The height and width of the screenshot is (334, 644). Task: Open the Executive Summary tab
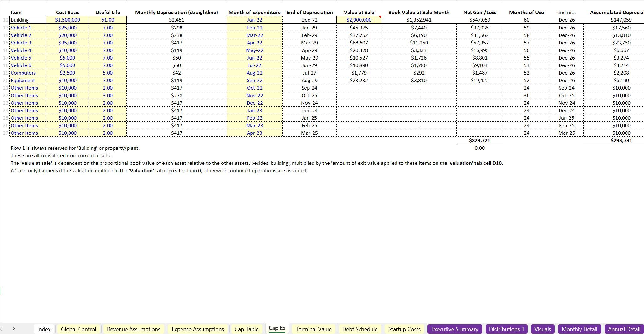pyautogui.click(x=455, y=329)
